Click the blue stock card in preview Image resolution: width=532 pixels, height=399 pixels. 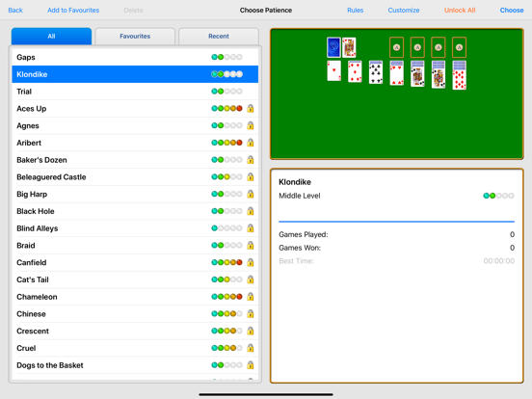(333, 47)
